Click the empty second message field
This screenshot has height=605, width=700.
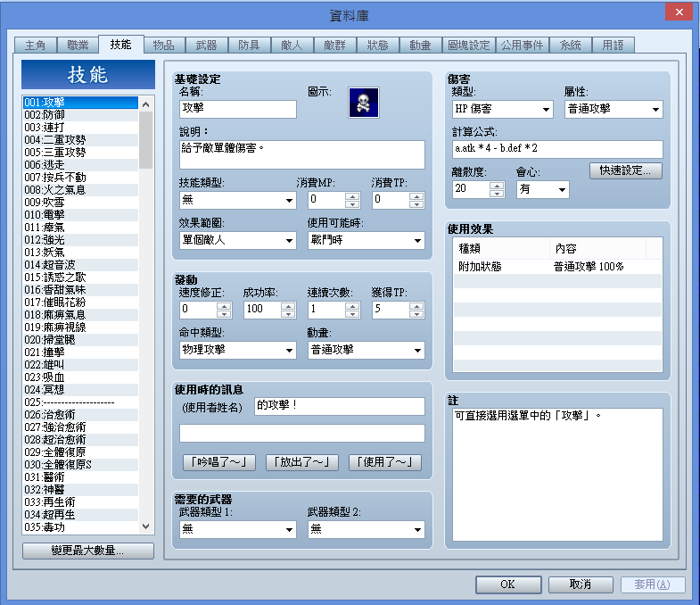(301, 434)
